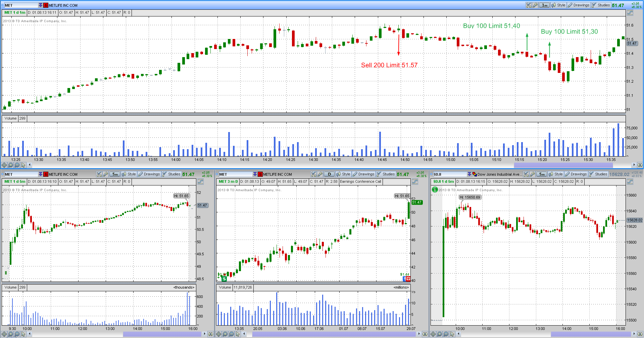Screen dimensions: 644x338
Task: Click the horizontal scrollbar thumb under the top chart
Action: [563, 165]
